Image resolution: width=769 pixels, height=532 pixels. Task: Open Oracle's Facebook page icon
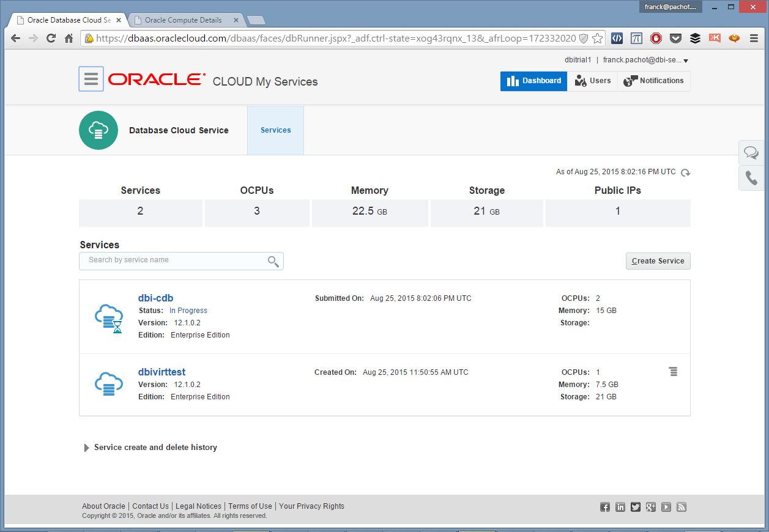[x=605, y=507]
